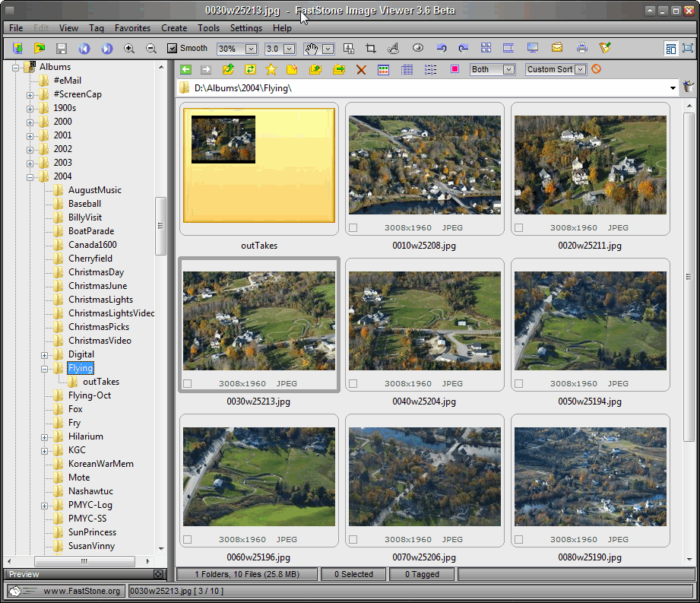
Task: Open the View menu
Action: click(x=68, y=27)
